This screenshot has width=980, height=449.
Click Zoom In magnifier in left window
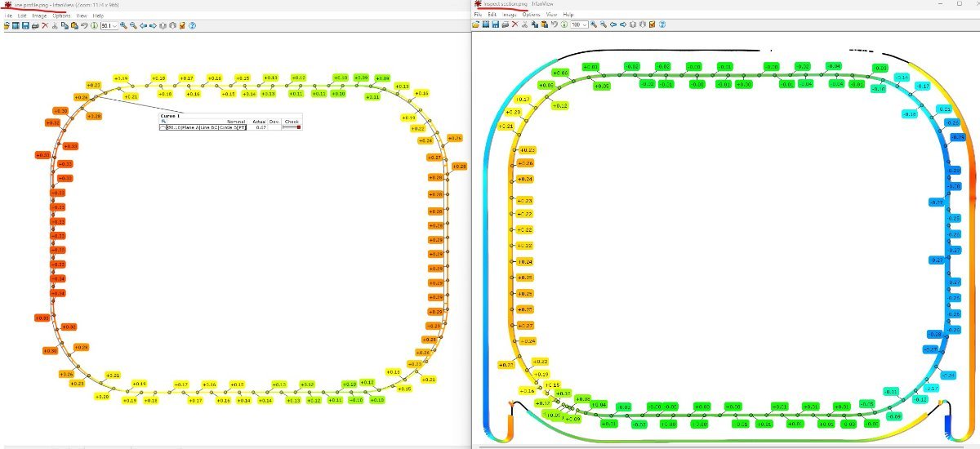[x=123, y=26]
